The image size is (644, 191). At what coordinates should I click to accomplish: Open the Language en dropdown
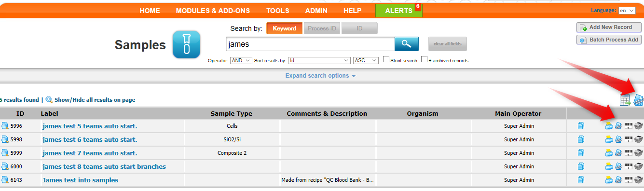(x=627, y=11)
